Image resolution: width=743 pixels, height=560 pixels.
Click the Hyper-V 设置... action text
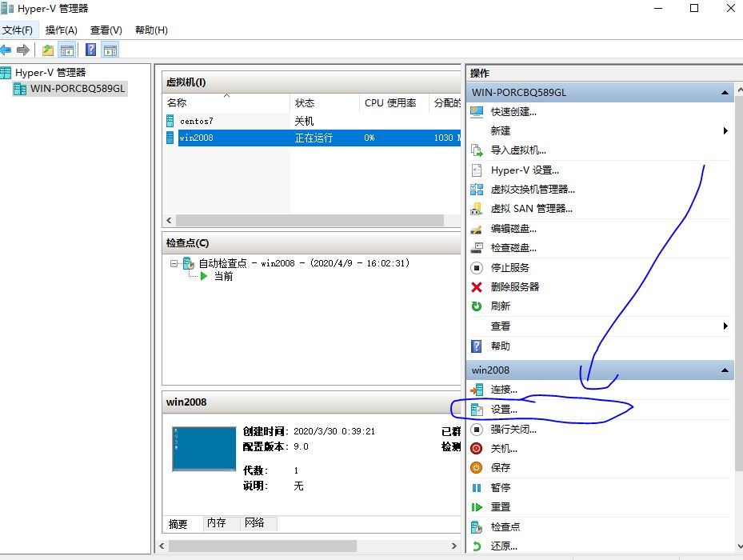pos(525,170)
